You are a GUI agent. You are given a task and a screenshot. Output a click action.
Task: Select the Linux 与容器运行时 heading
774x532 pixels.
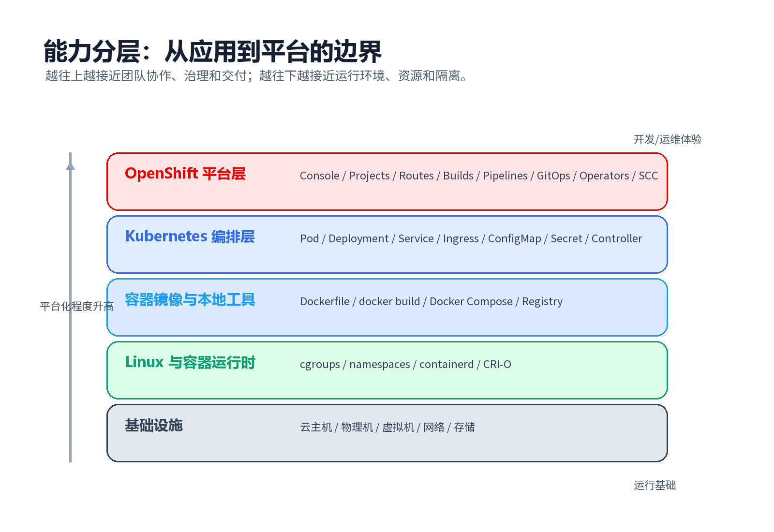pyautogui.click(x=190, y=362)
